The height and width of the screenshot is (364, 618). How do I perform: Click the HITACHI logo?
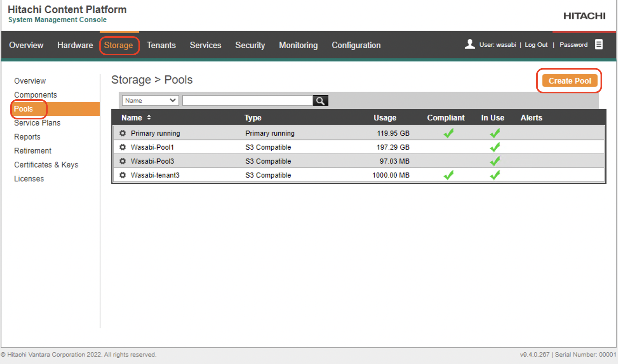point(584,16)
